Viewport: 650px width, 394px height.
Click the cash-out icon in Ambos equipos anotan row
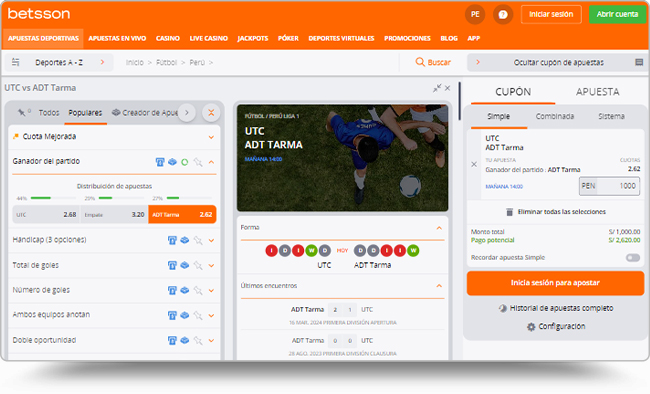(172, 315)
